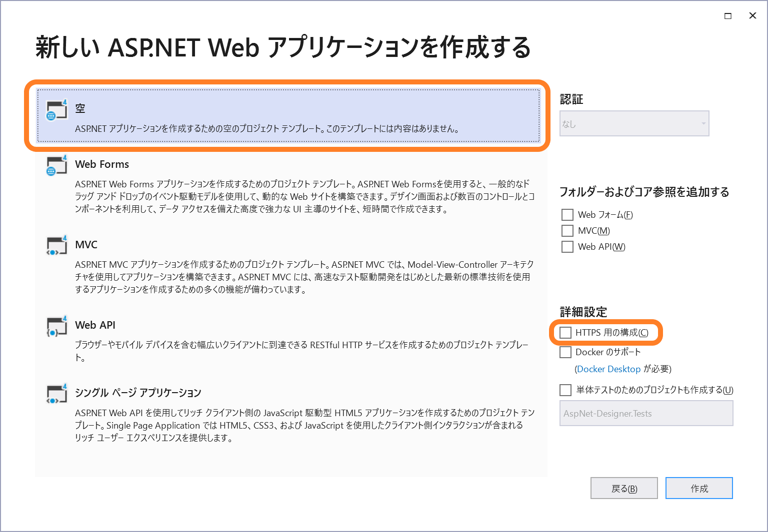Check 単体テストのためのプロジェクトも作成する(U)
This screenshot has width=768, height=532.
(x=565, y=390)
